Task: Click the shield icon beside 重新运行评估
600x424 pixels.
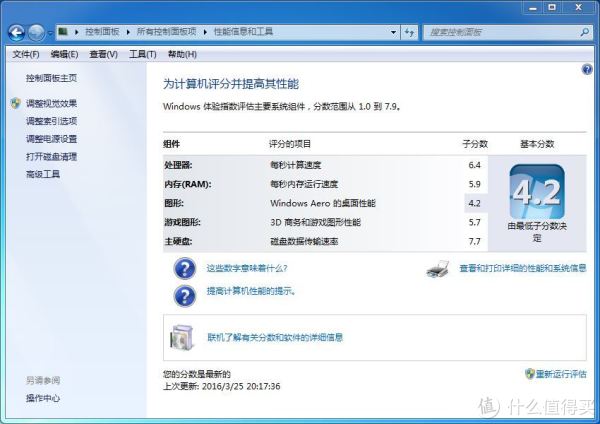Action: click(x=530, y=374)
